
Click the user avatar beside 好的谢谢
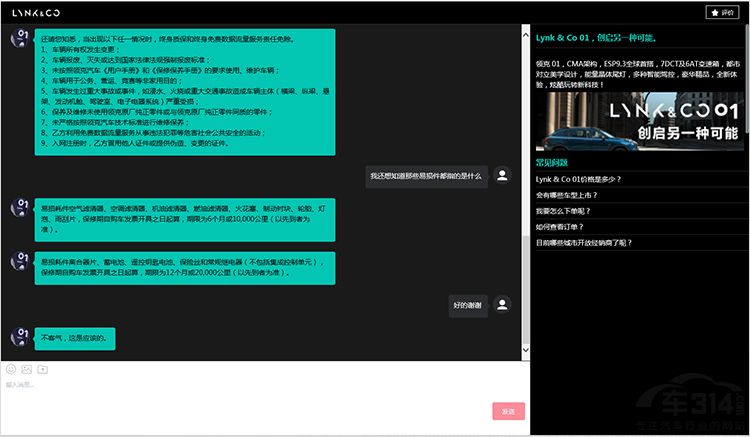pyautogui.click(x=502, y=304)
